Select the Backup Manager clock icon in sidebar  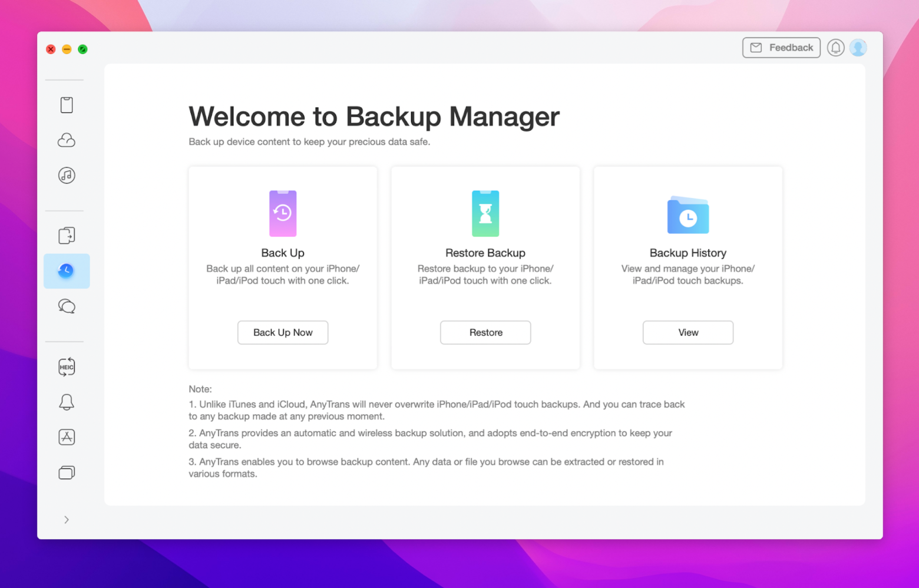tap(67, 271)
